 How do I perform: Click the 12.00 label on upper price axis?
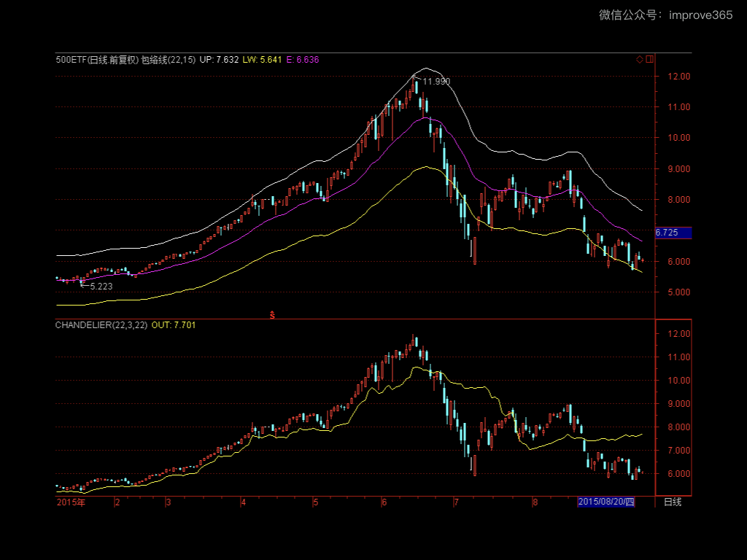point(679,77)
